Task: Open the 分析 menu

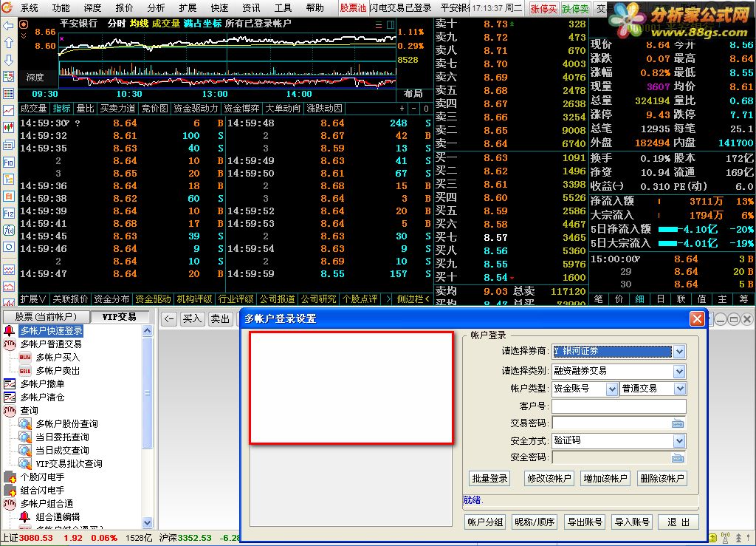Action: coord(157,8)
